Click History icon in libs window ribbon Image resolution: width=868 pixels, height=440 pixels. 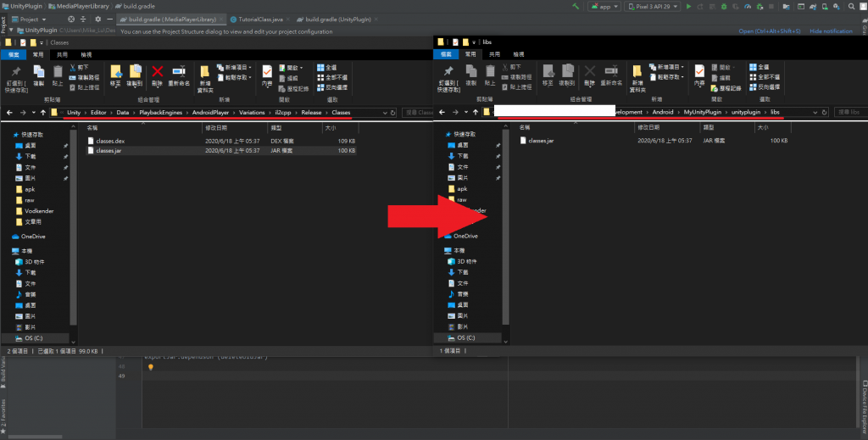pos(726,88)
